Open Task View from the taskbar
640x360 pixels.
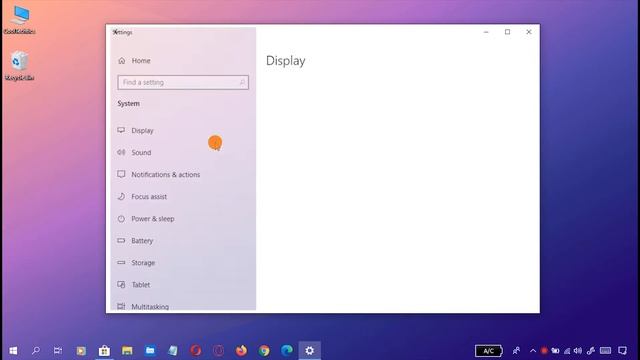click(x=58, y=351)
